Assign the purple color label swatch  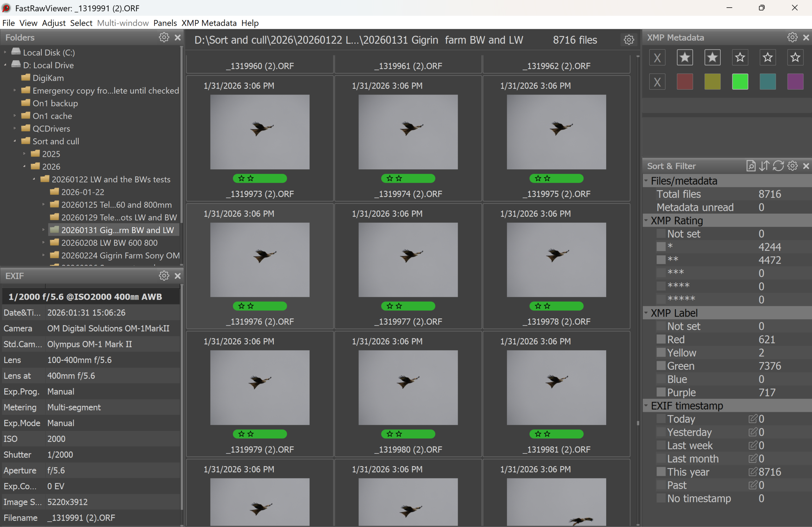coord(795,81)
